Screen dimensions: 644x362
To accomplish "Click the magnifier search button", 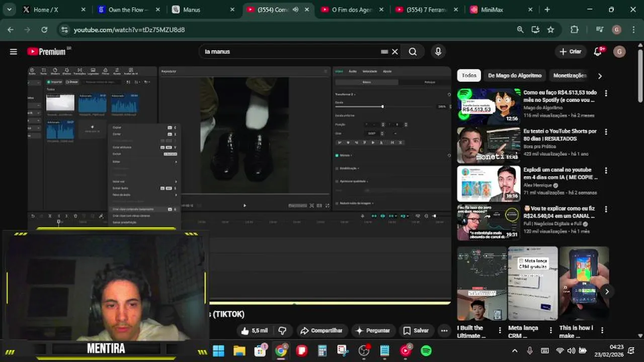I will click(413, 51).
